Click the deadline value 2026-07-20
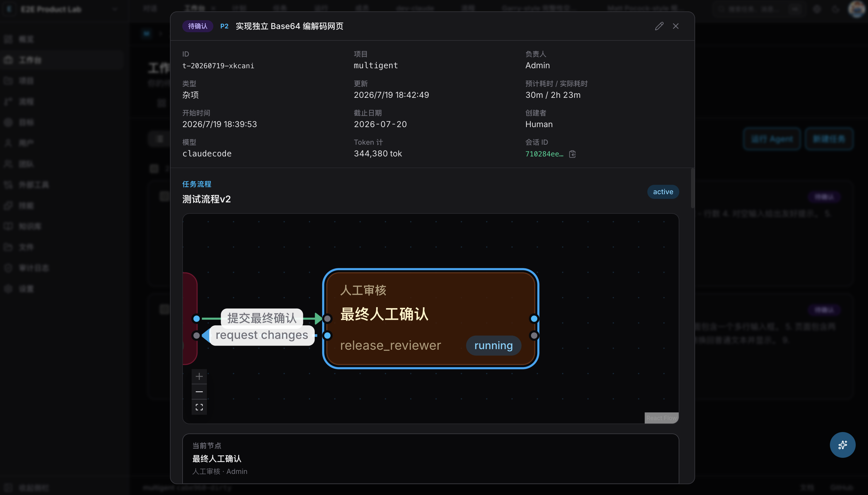Image resolution: width=868 pixels, height=495 pixels. click(380, 124)
